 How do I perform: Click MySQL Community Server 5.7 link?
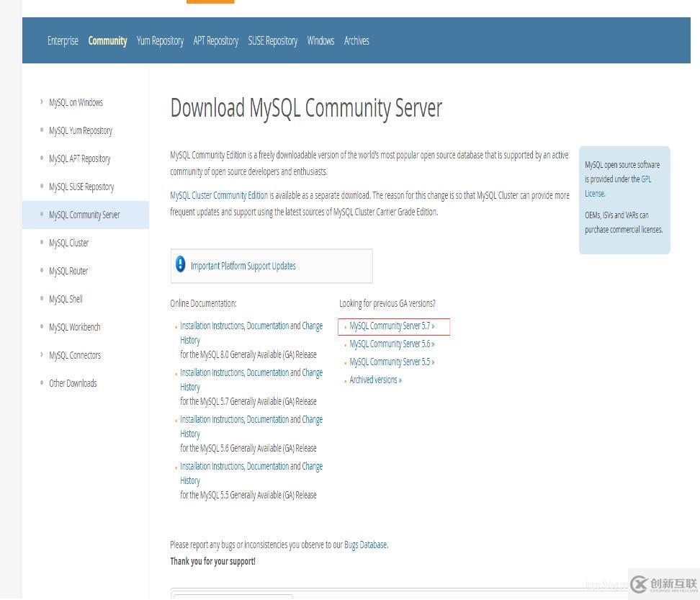(x=392, y=326)
